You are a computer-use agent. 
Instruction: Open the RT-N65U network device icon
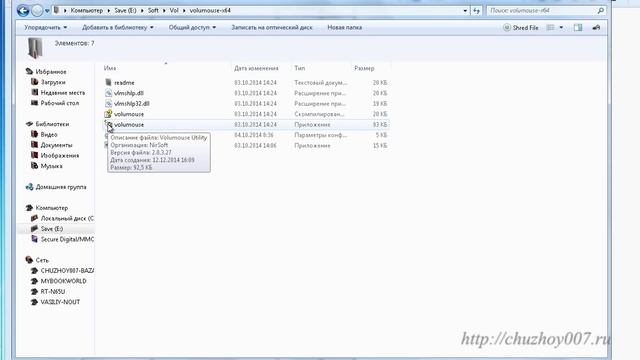point(35,291)
